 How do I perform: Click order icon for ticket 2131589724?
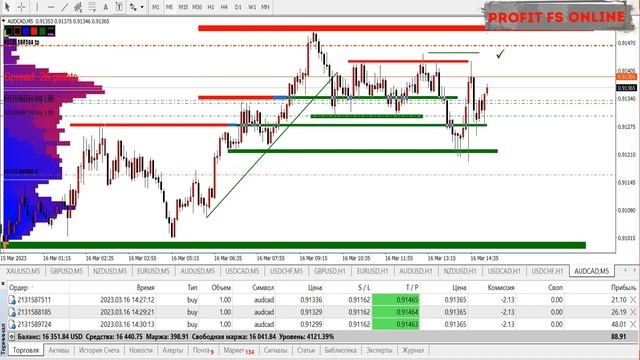[x=12, y=324]
